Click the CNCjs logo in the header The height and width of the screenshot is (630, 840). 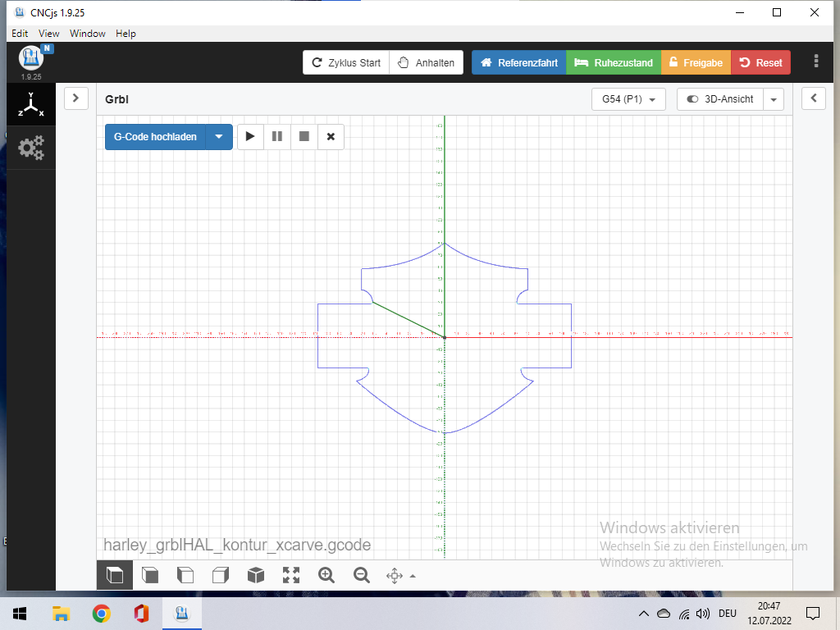(x=31, y=58)
